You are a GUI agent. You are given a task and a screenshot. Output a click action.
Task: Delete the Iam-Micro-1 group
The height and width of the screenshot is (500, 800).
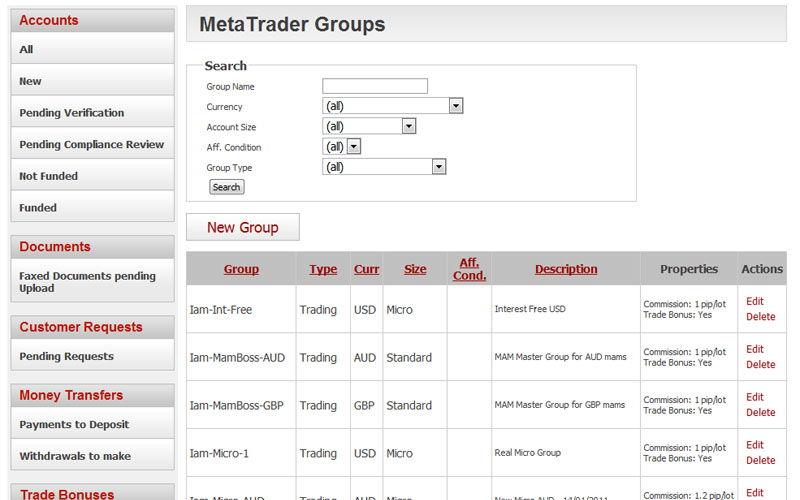point(761,460)
